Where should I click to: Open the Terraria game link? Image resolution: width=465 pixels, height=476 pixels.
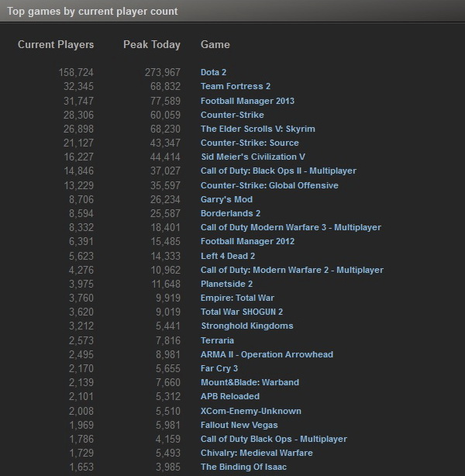pos(217,340)
